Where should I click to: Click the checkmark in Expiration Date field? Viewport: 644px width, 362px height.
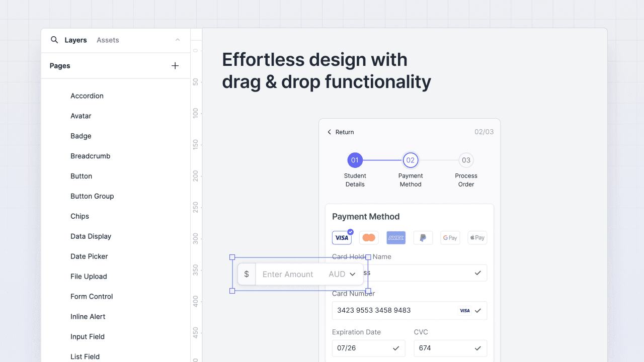[396, 348]
